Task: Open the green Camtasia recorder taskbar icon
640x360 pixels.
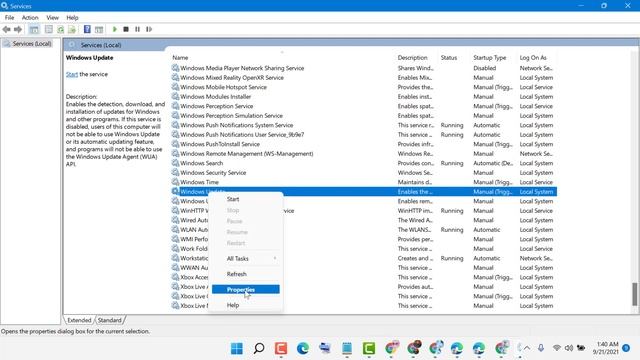Action: coord(369,348)
